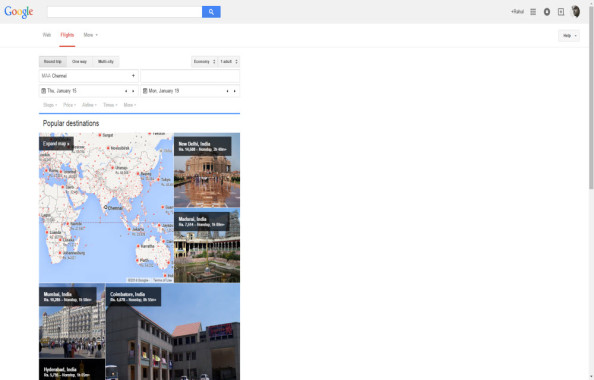Click the share plus-box icon
The image size is (594, 380).
561,12
